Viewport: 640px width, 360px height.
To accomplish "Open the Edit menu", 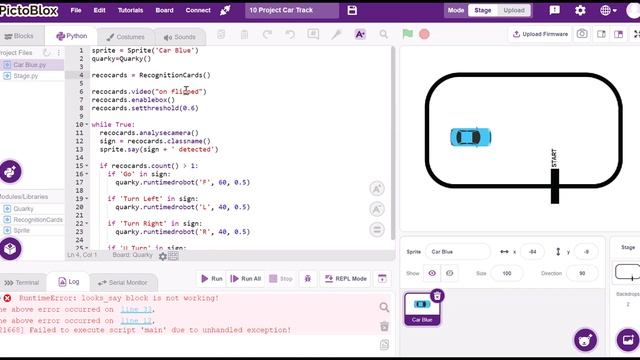I will point(99,10).
